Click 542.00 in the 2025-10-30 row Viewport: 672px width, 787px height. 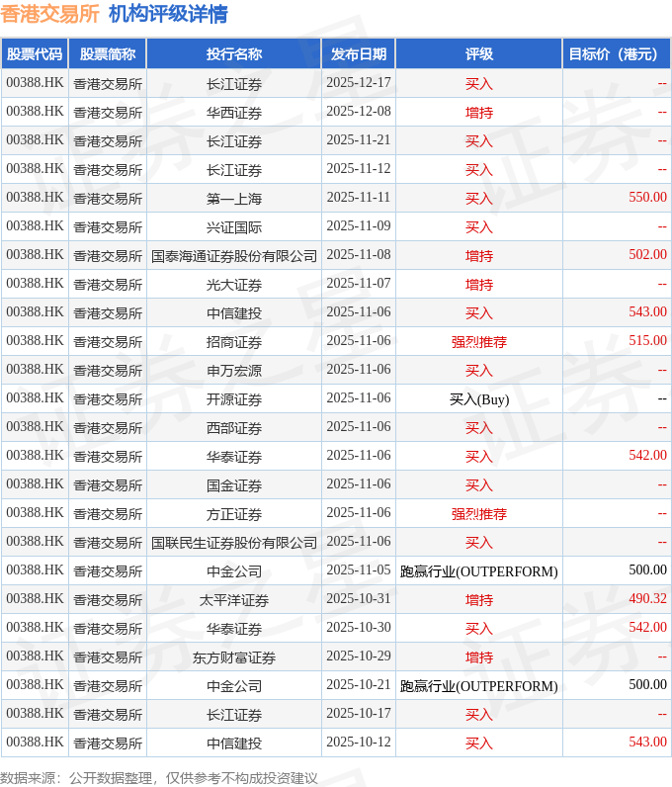(647, 627)
